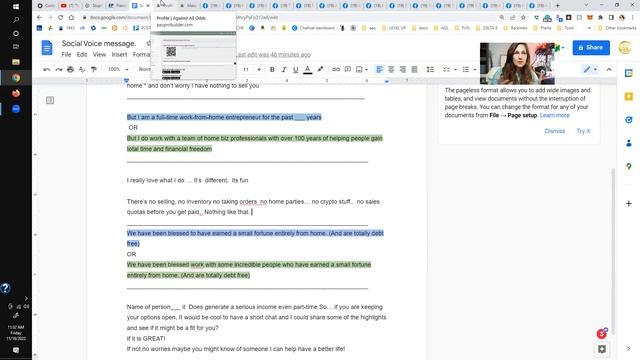Click Try it for pageless format
Image resolution: width=640 pixels, height=360 pixels.
point(583,131)
